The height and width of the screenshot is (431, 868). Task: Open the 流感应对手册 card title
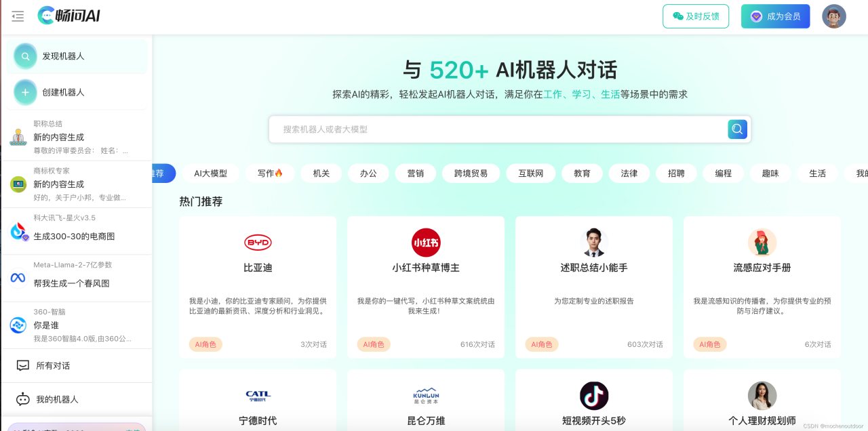click(x=762, y=268)
